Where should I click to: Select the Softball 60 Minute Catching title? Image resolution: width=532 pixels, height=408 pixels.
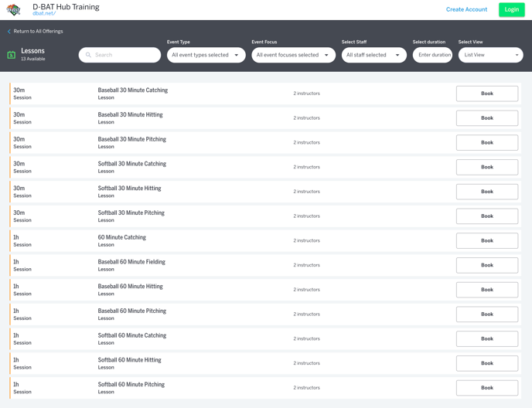tap(132, 335)
